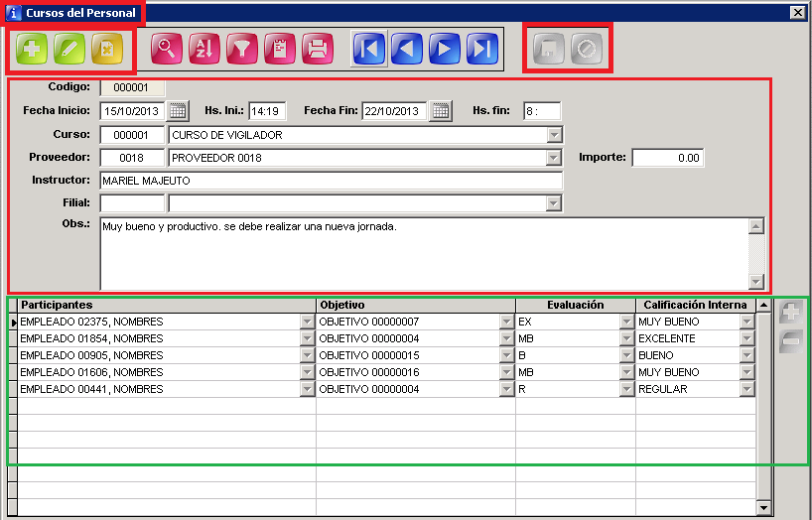Open Evaluación dropdown in EMPLEADO 00905 row
Image resolution: width=812 pixels, height=520 pixels.
[626, 355]
